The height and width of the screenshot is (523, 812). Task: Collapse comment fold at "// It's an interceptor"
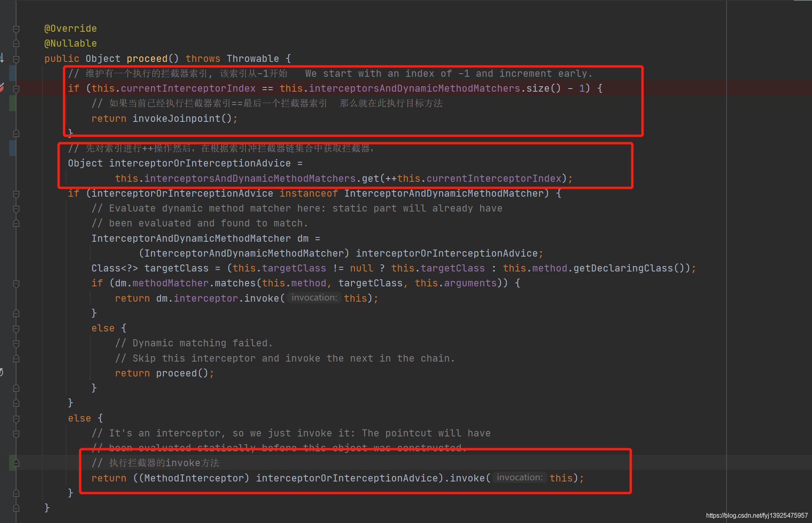click(x=16, y=434)
